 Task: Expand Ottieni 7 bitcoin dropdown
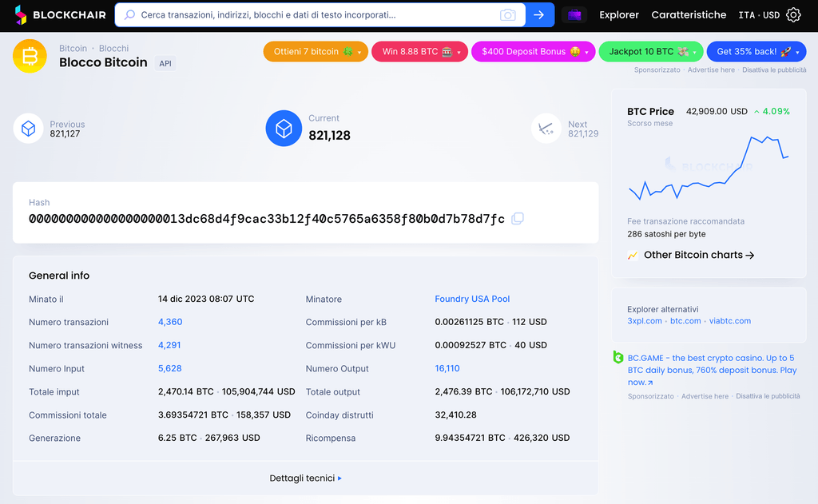[316, 52]
